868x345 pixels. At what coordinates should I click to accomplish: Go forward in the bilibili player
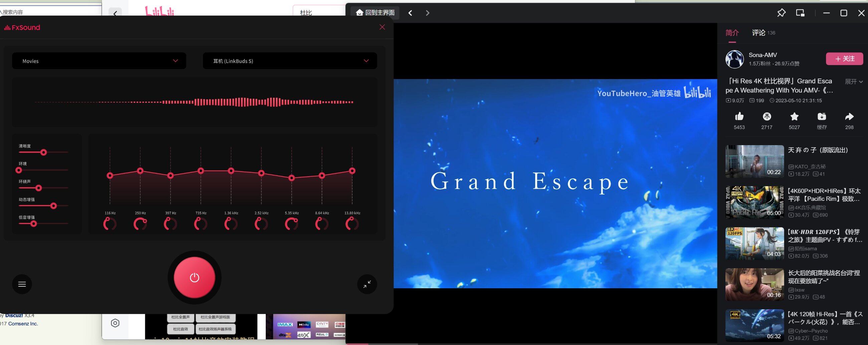point(428,13)
